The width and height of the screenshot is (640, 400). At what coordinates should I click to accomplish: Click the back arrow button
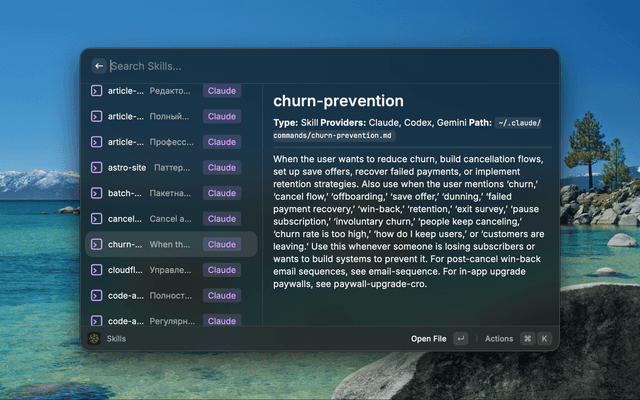pyautogui.click(x=99, y=66)
